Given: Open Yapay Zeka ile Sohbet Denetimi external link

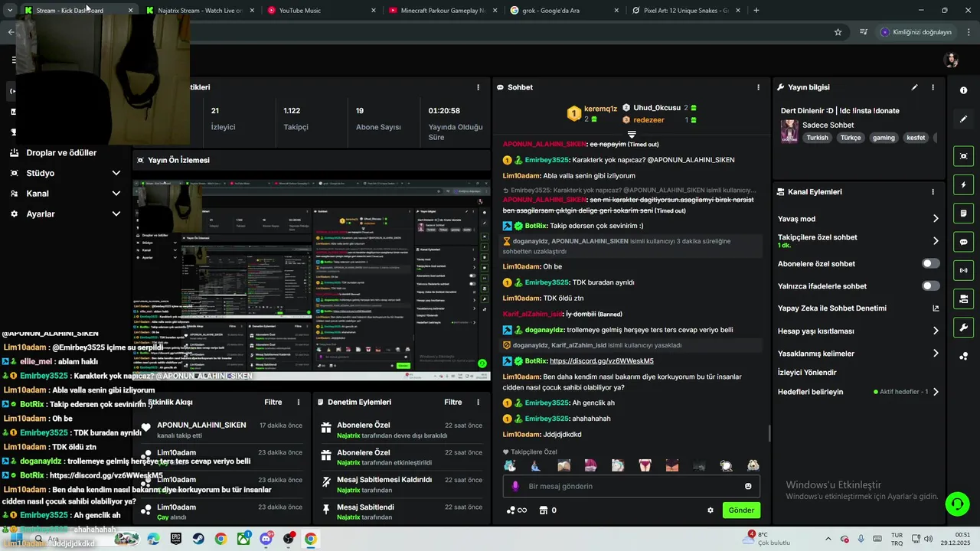Looking at the screenshot, I should [x=936, y=308].
